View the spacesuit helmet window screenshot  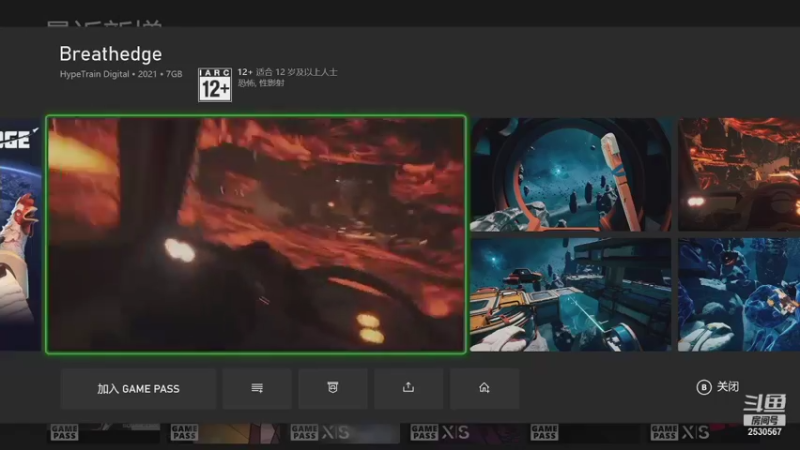(x=570, y=174)
